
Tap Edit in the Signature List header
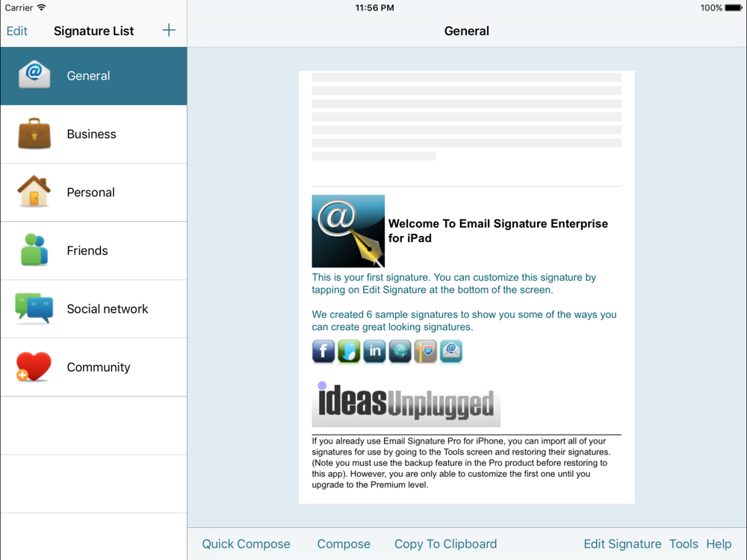click(x=16, y=31)
